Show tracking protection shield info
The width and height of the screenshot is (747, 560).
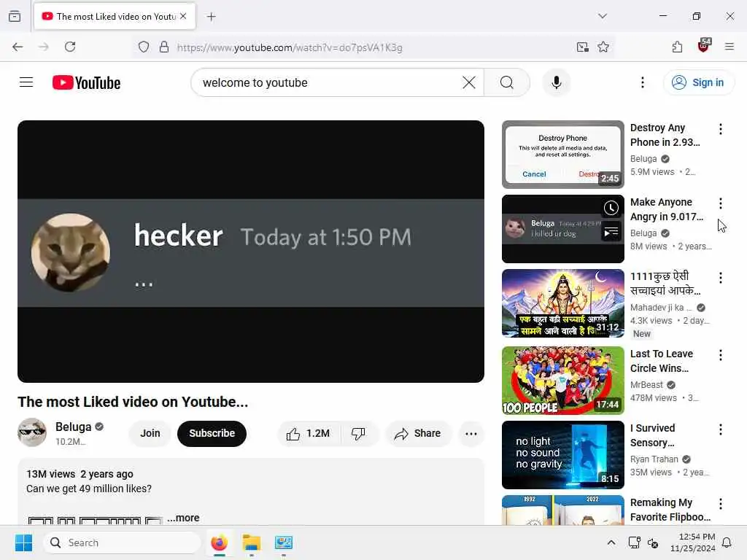(x=144, y=47)
